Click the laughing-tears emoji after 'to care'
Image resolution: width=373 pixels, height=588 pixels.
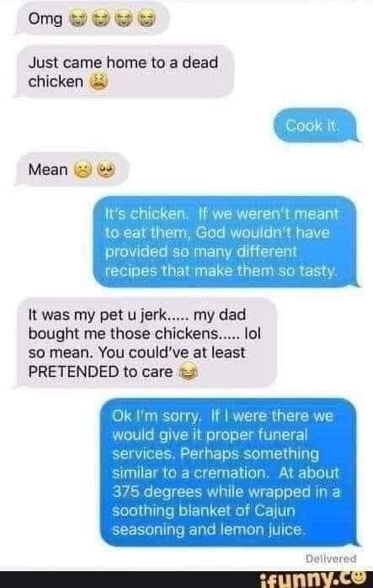pos(188,372)
